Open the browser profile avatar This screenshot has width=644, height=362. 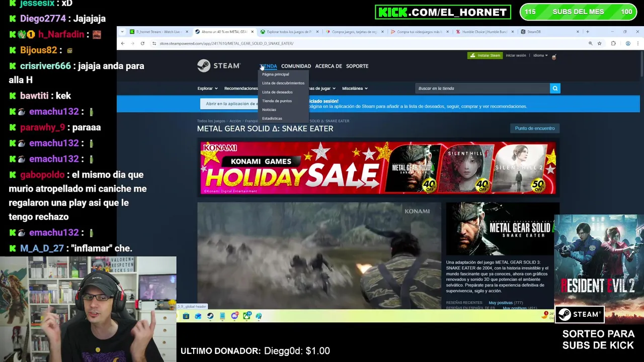(x=628, y=43)
